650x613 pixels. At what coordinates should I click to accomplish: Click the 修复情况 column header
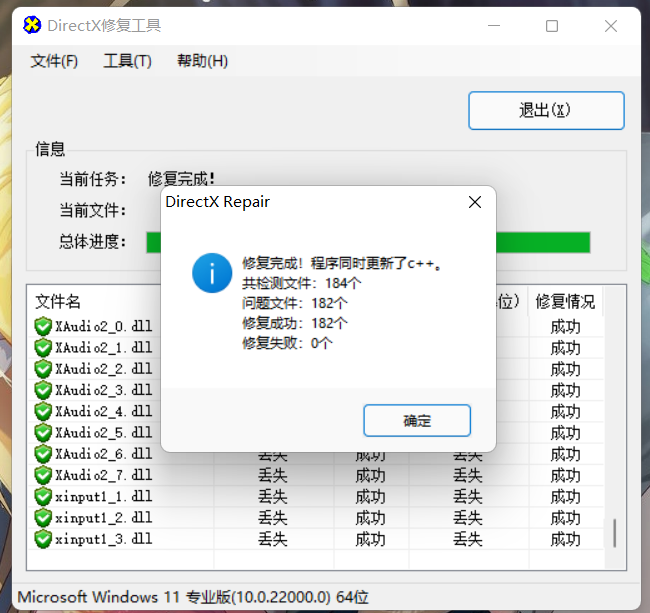(x=565, y=301)
